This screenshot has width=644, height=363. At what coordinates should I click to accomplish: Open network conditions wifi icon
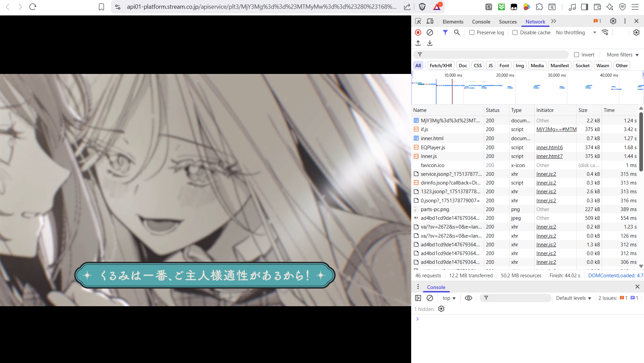605,32
